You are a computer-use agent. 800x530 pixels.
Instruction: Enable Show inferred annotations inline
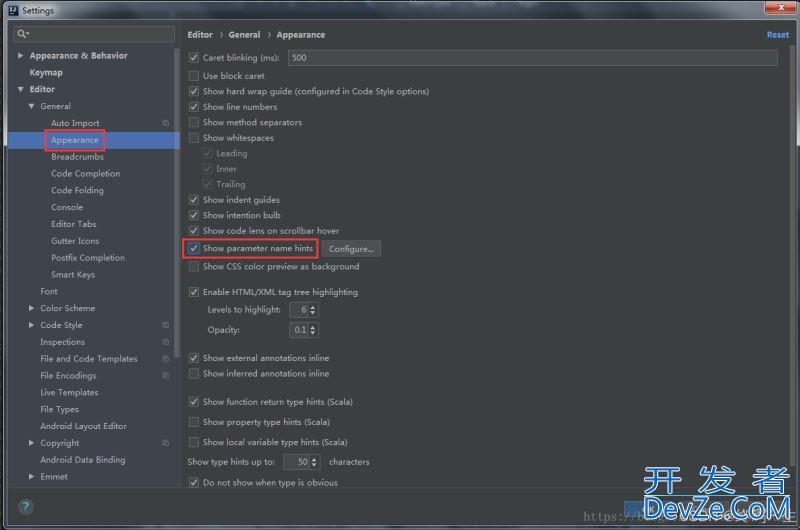click(194, 373)
